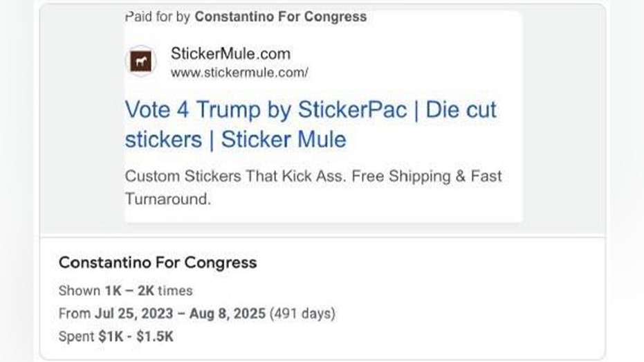This screenshot has height=362, width=644.
Task: Click the 'Spent $1K - $1.5K' amount
Action: point(138,336)
